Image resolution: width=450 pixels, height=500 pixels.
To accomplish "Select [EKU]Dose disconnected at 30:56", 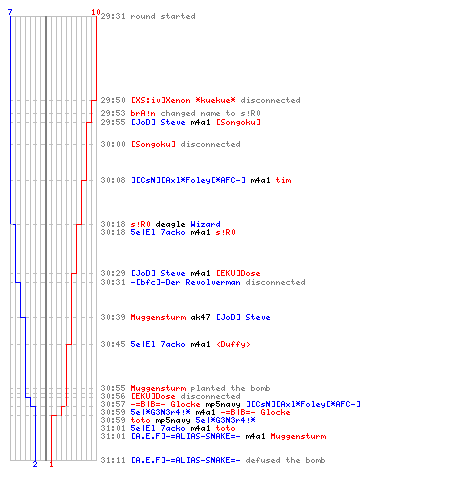I will [170, 396].
